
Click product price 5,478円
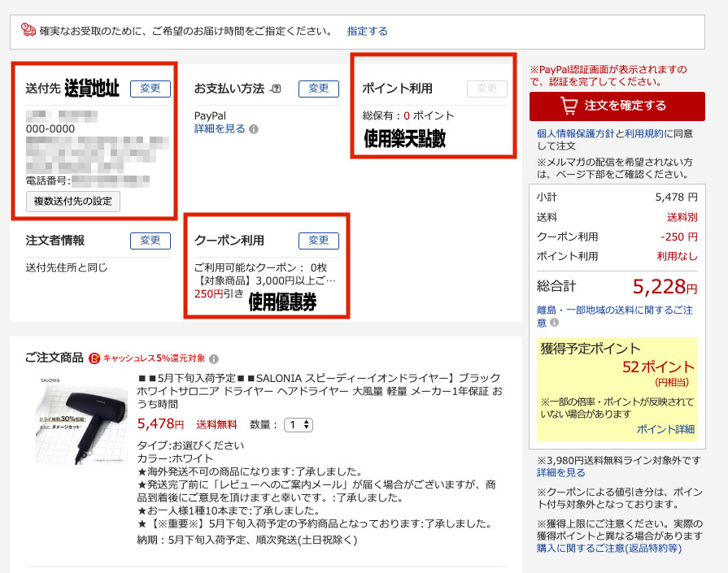pyautogui.click(x=160, y=423)
